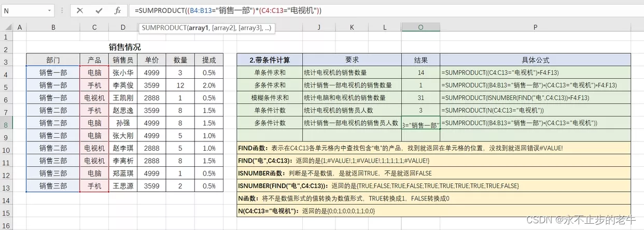Select row 8 header
Screen dimensions: 644x230
6,123
